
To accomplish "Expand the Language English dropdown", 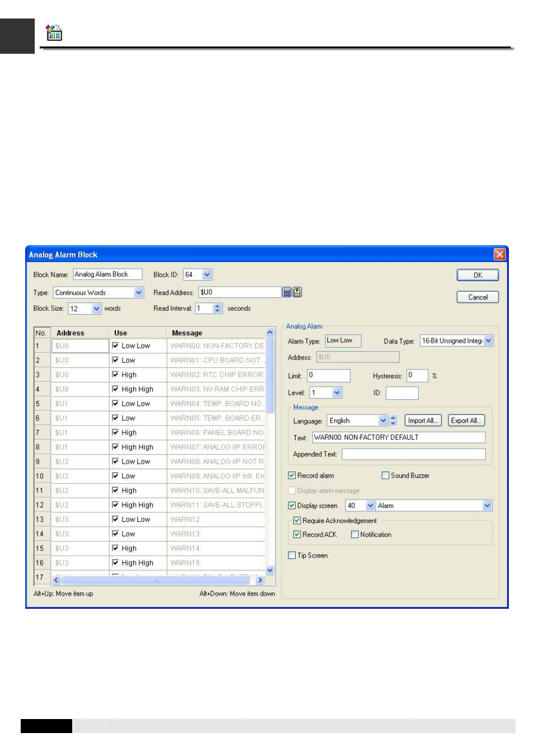I will pos(383,421).
